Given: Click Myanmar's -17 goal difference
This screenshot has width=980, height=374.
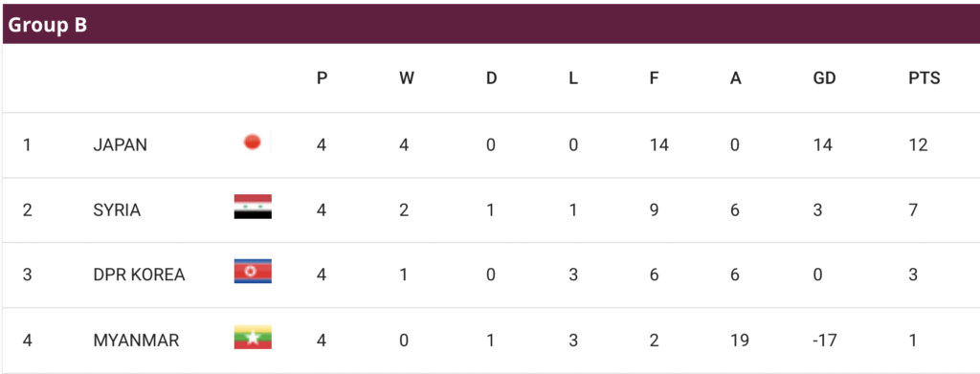Looking at the screenshot, I should 825,341.
